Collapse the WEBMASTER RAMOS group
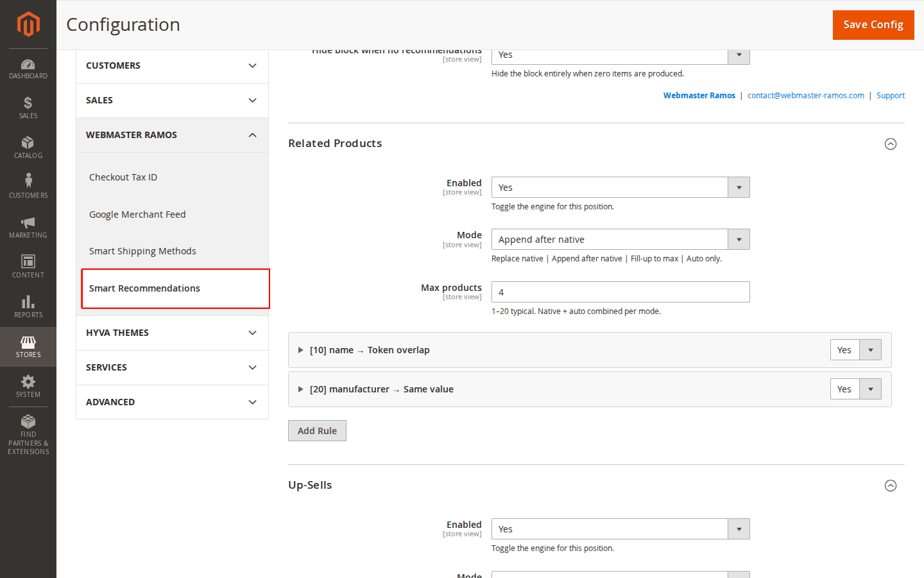 [x=172, y=135]
